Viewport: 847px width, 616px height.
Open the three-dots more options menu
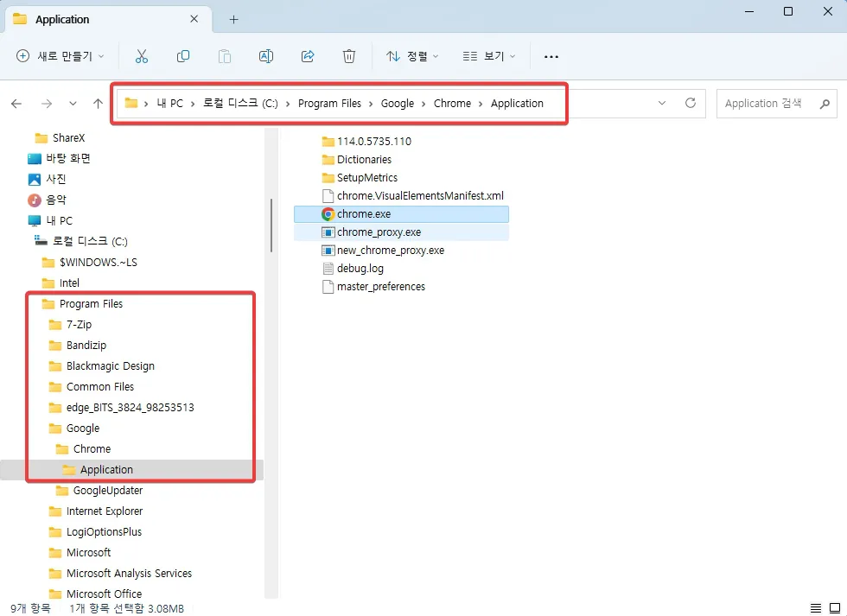551,57
